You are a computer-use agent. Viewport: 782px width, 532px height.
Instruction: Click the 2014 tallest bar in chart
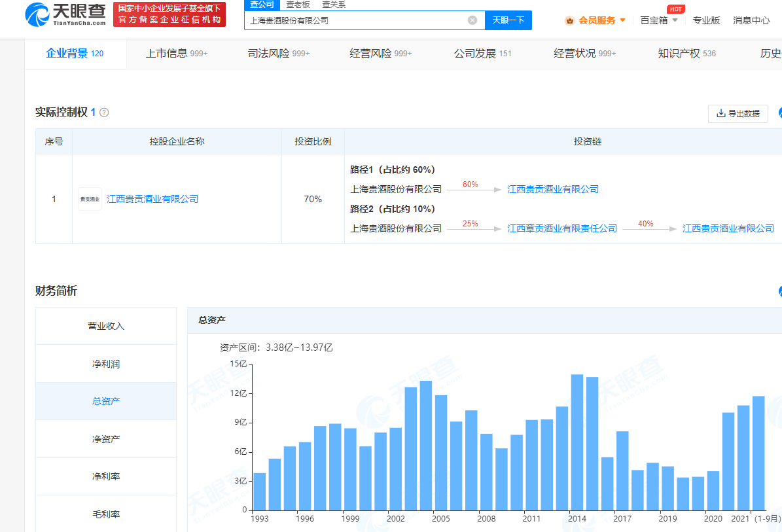coord(577,442)
